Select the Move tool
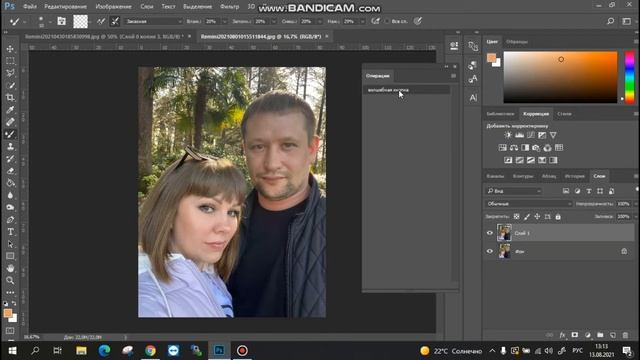The height and width of the screenshot is (360, 640). (10, 49)
